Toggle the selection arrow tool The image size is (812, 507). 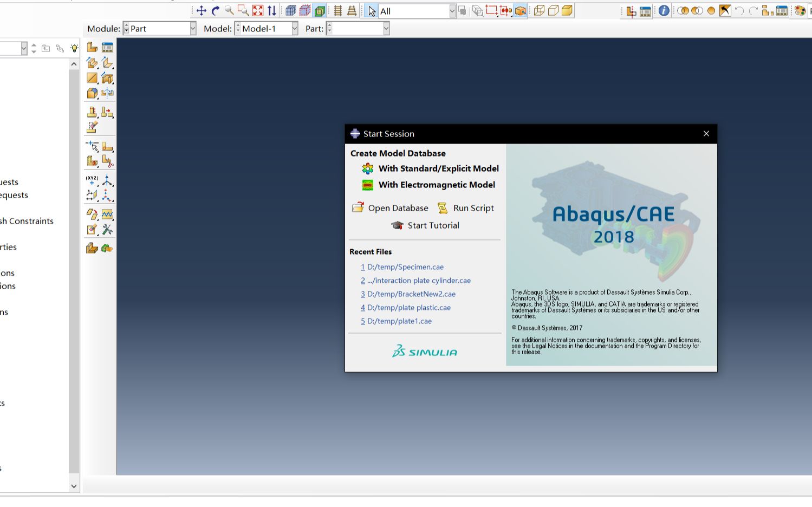pos(371,11)
